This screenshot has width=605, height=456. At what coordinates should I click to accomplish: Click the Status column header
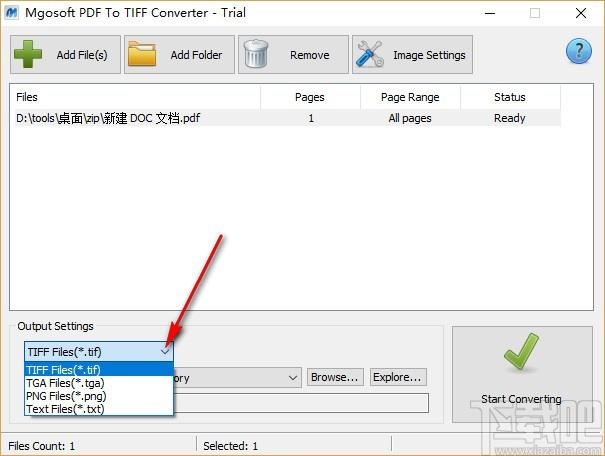[510, 97]
